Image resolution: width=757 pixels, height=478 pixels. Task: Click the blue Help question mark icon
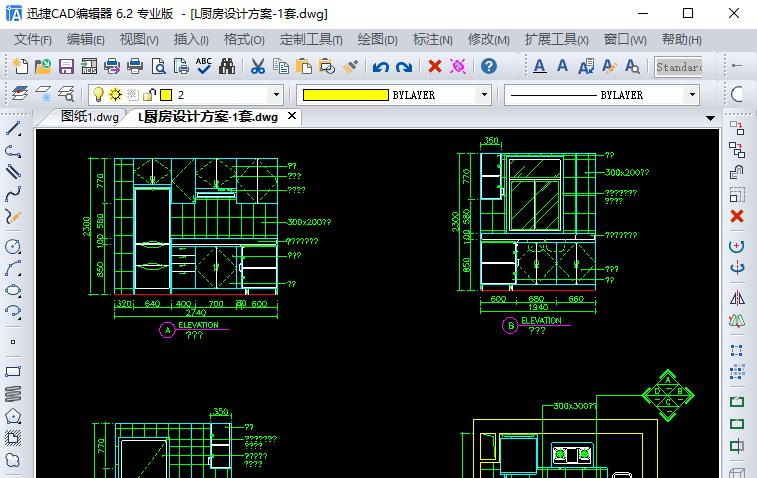click(488, 67)
